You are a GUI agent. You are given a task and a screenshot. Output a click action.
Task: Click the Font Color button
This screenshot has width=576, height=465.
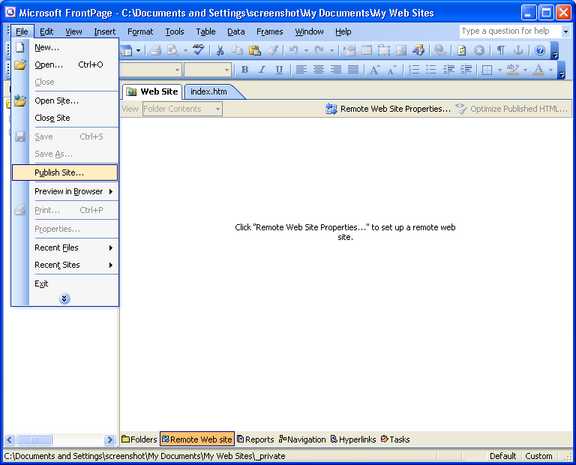[x=539, y=69]
